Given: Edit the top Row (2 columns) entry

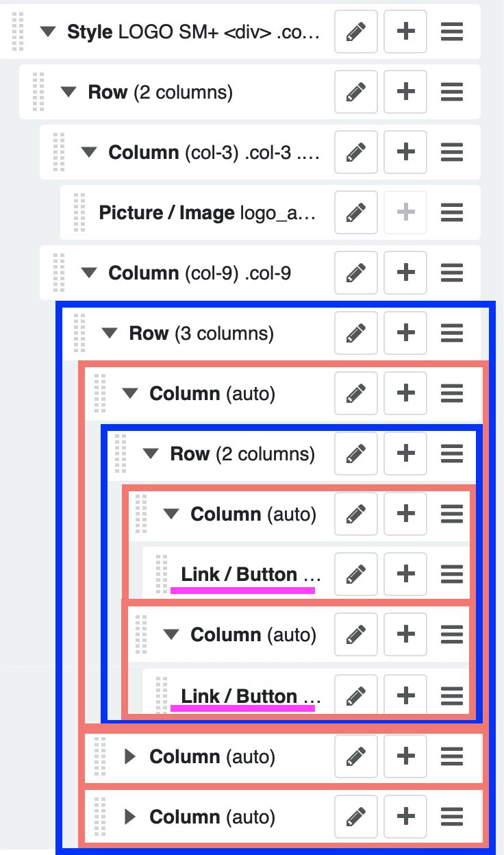Looking at the screenshot, I should [355, 92].
